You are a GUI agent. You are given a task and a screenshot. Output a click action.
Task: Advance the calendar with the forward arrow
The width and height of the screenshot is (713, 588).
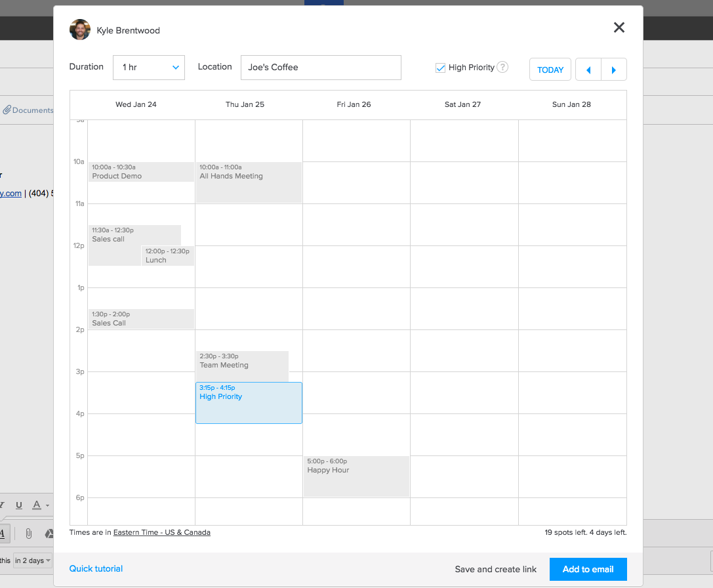[x=614, y=69]
